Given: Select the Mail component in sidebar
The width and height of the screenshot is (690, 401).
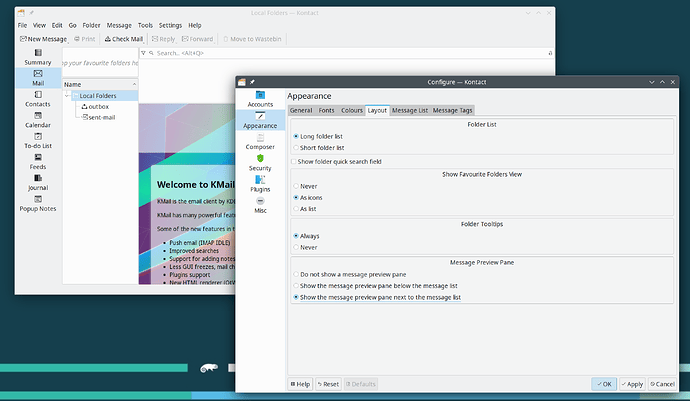Looking at the screenshot, I should [38, 78].
